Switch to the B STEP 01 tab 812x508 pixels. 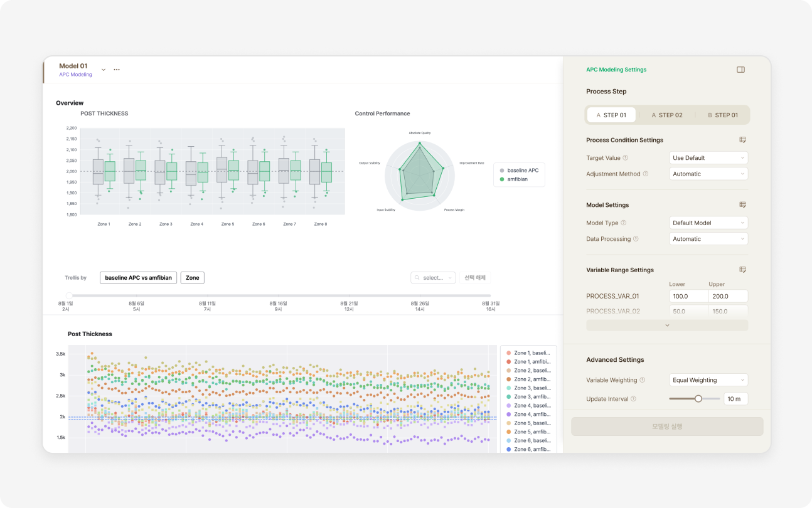723,115
